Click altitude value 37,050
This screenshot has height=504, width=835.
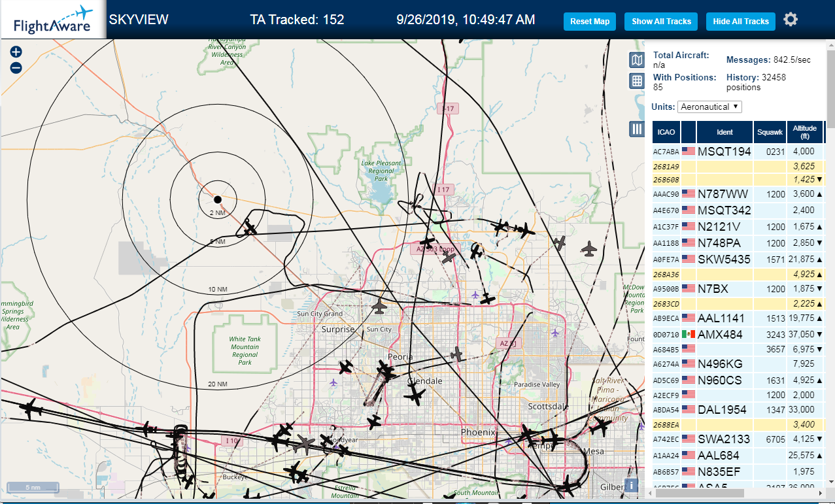click(x=802, y=334)
